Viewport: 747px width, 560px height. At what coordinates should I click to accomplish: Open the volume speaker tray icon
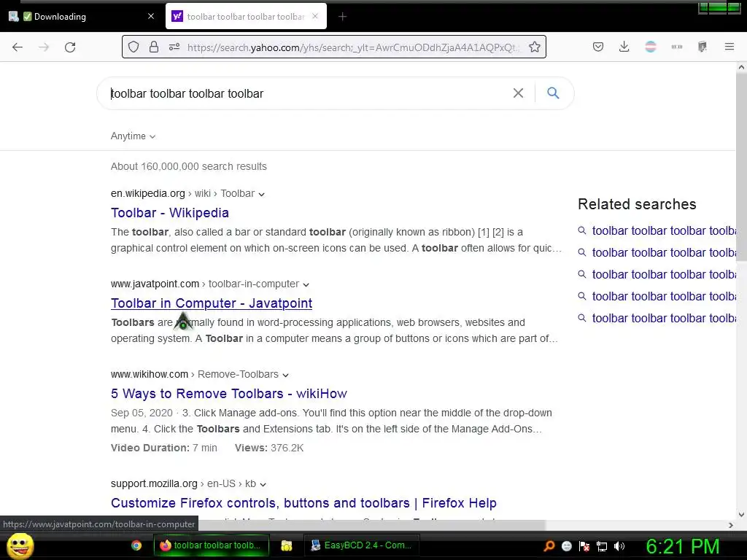point(619,546)
